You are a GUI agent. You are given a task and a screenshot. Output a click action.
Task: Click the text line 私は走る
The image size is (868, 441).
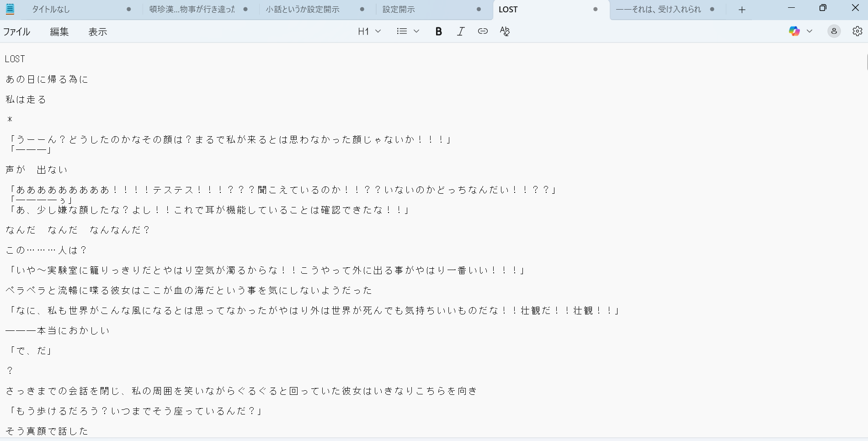click(x=26, y=100)
